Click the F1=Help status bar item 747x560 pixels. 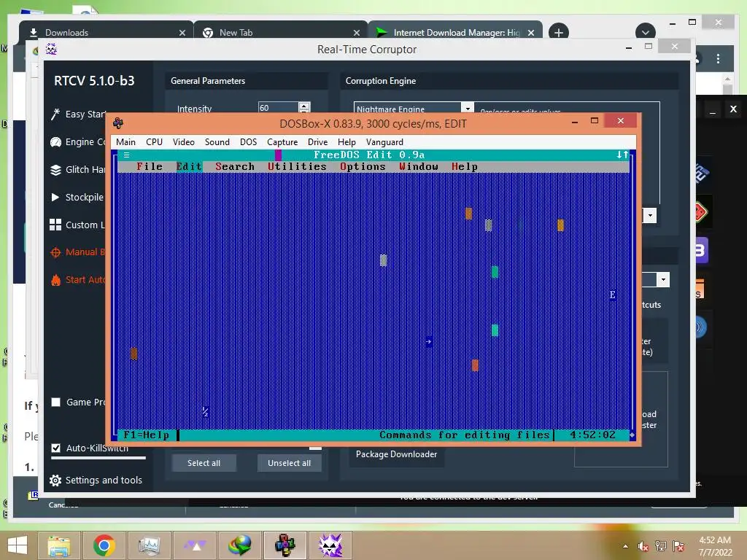(x=146, y=435)
